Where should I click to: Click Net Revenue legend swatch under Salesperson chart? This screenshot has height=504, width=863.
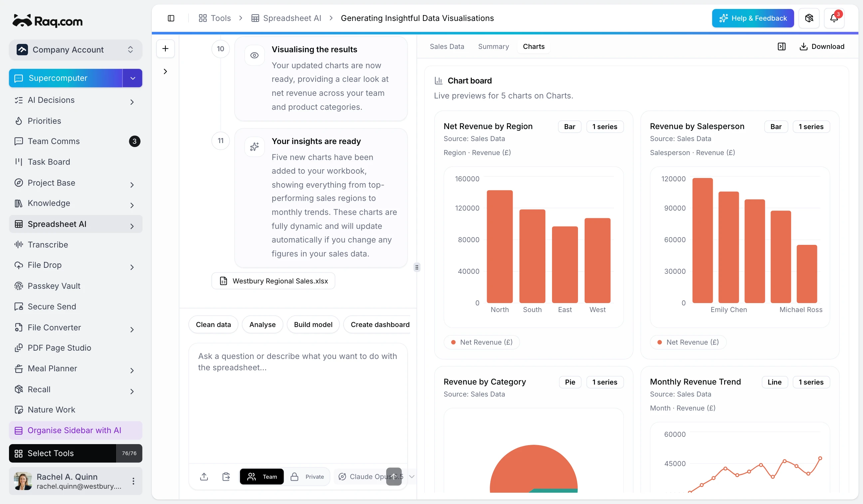point(659,342)
